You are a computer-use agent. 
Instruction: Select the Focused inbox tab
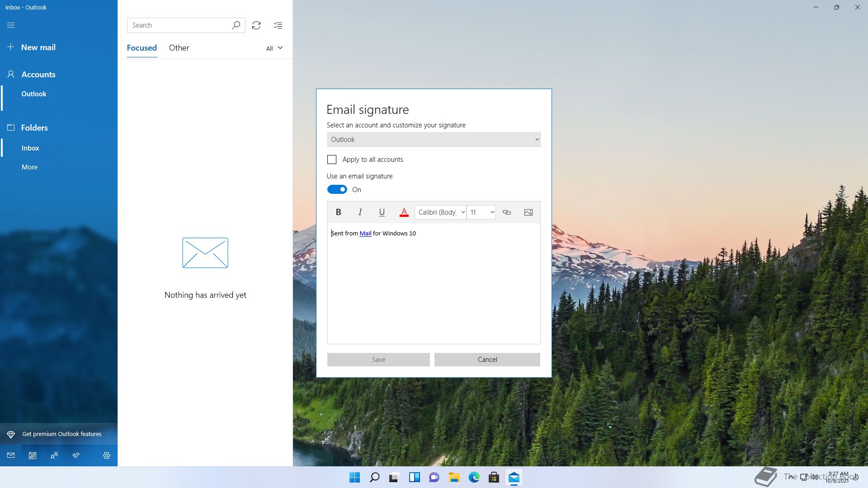click(142, 48)
